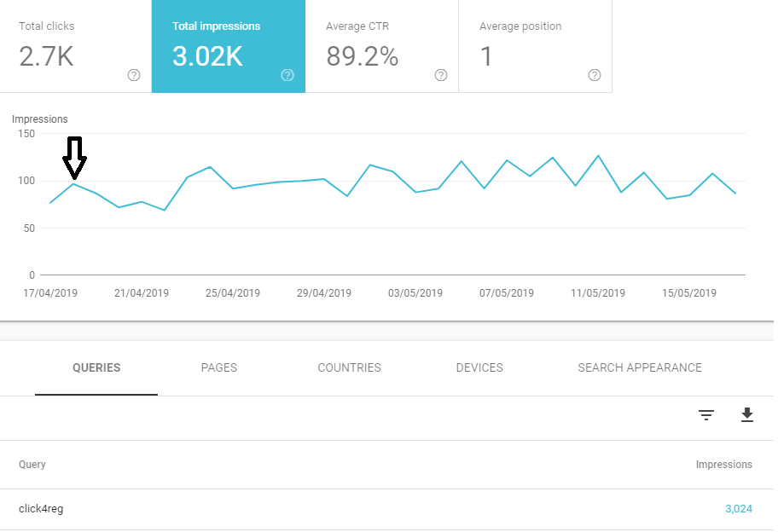The image size is (778, 532).
Task: Click the 3,024 impressions value
Action: pyautogui.click(x=738, y=509)
